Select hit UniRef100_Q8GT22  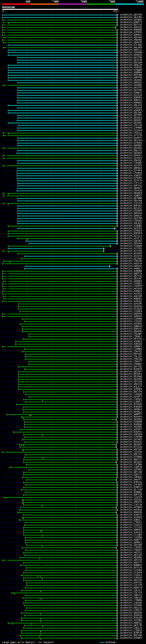(x=131, y=50)
